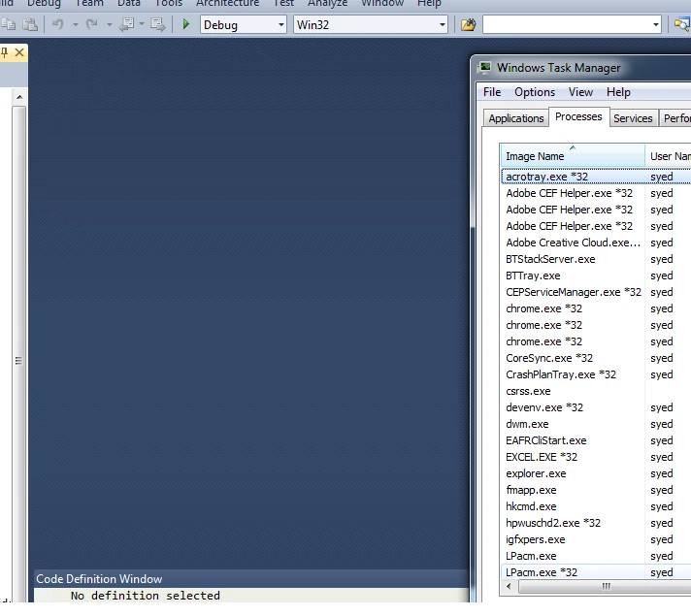
Task: Switch to the Services tab
Action: (633, 118)
